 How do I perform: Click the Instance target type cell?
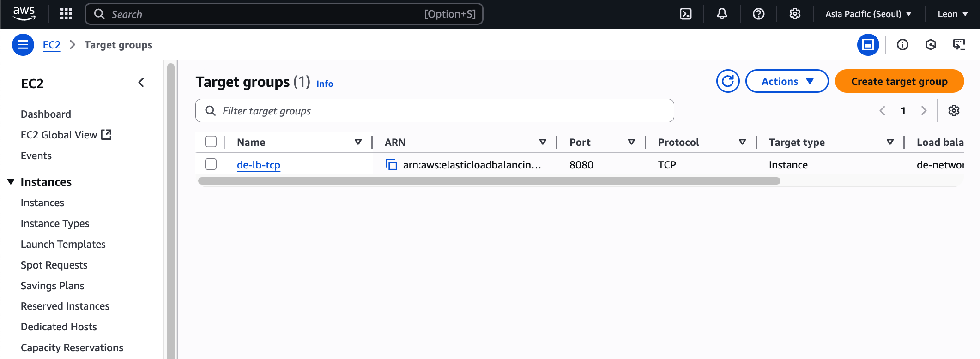[x=788, y=165]
